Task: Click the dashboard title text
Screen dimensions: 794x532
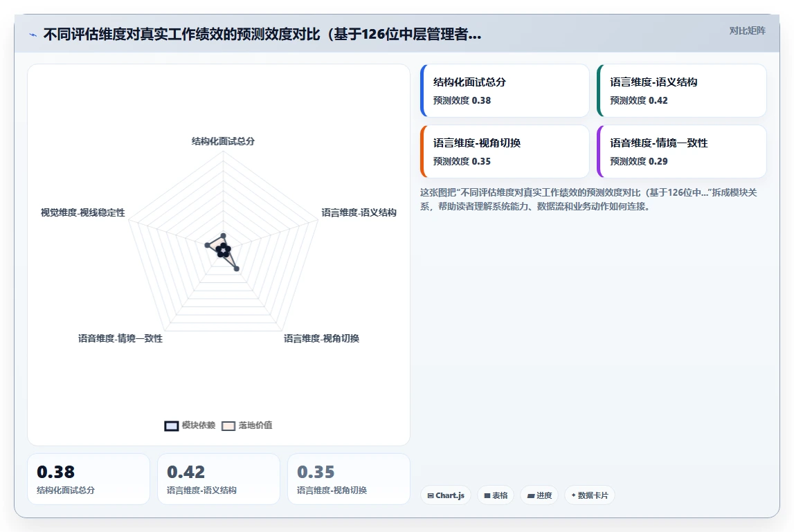Action: coord(262,35)
